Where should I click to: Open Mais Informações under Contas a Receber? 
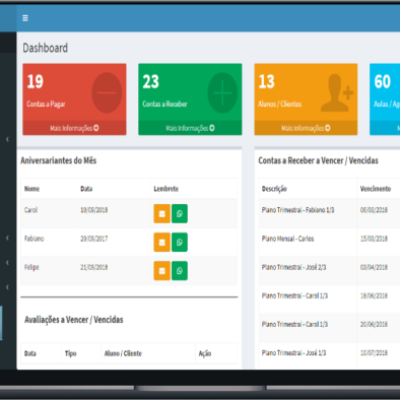tap(190, 128)
